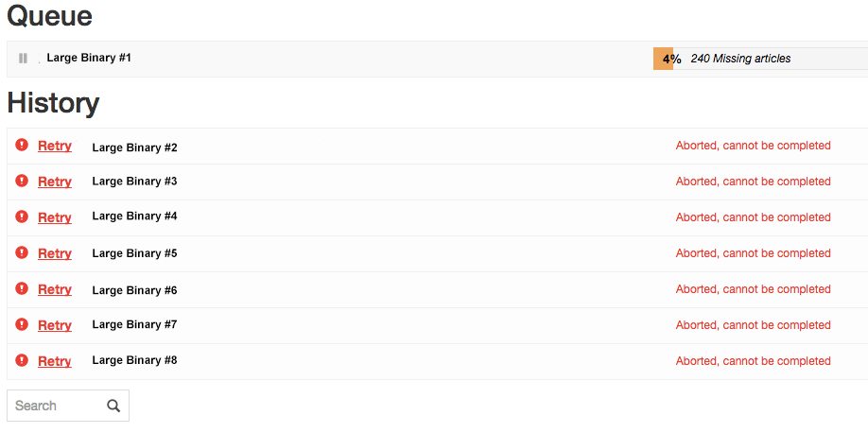Viewport: 868px width, 433px height.
Task: Open Large Binary #5 history entry name
Action: coord(134,253)
